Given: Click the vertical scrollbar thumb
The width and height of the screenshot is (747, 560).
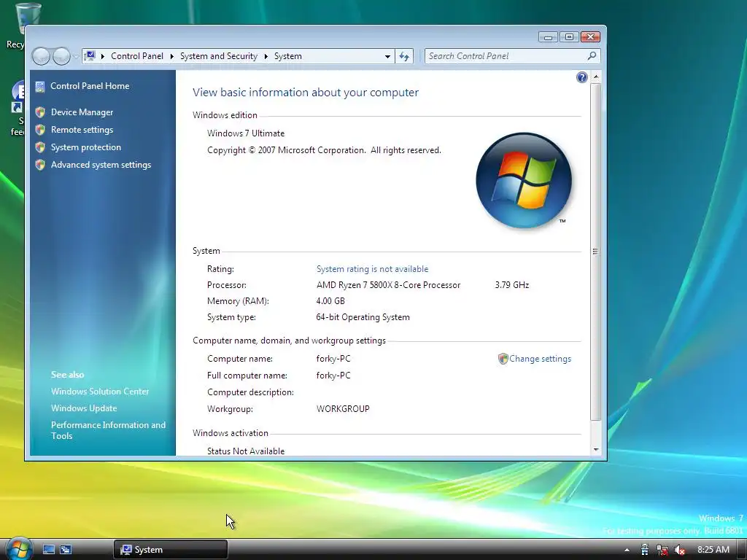Looking at the screenshot, I should [595, 252].
